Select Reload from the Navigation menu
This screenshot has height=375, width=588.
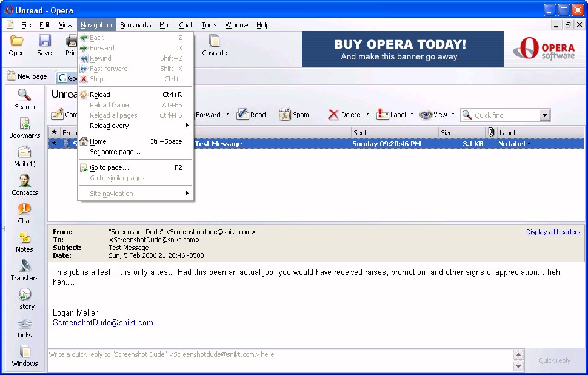click(100, 95)
